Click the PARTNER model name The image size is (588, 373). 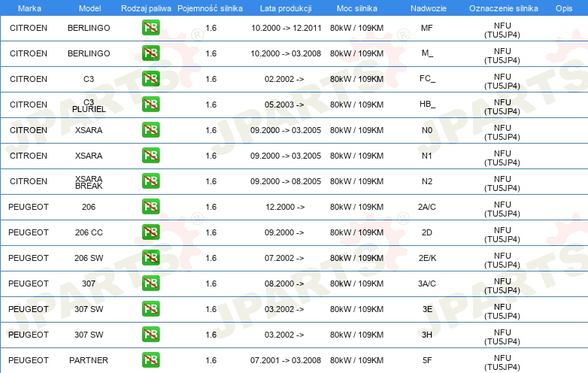click(x=89, y=360)
